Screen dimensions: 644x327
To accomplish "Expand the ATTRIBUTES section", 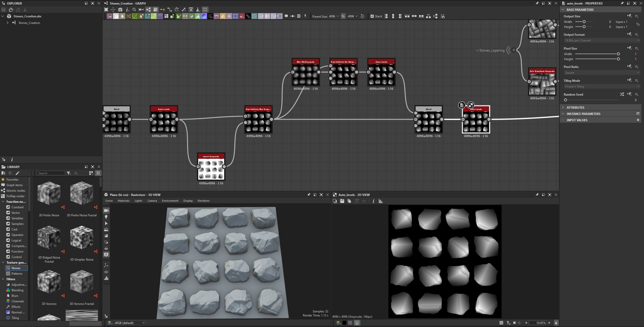I will [x=600, y=107].
